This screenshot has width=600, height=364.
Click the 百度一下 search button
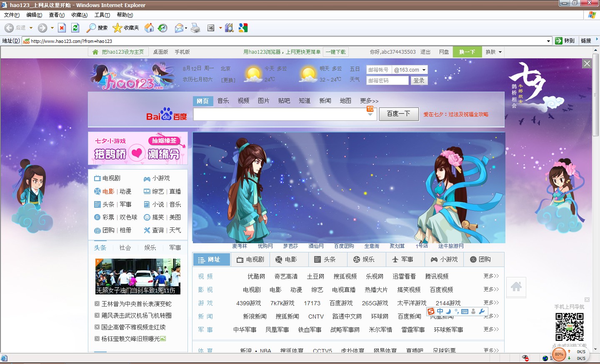399,114
